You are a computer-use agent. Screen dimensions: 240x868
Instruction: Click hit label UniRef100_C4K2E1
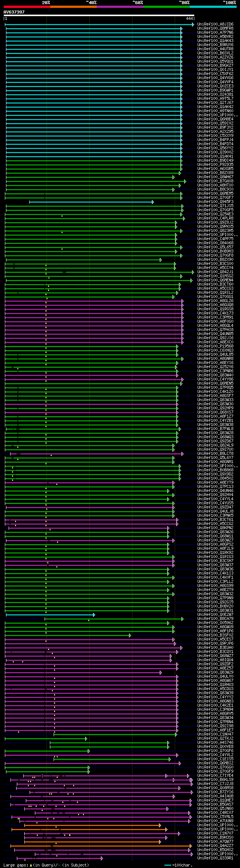(215, 706)
